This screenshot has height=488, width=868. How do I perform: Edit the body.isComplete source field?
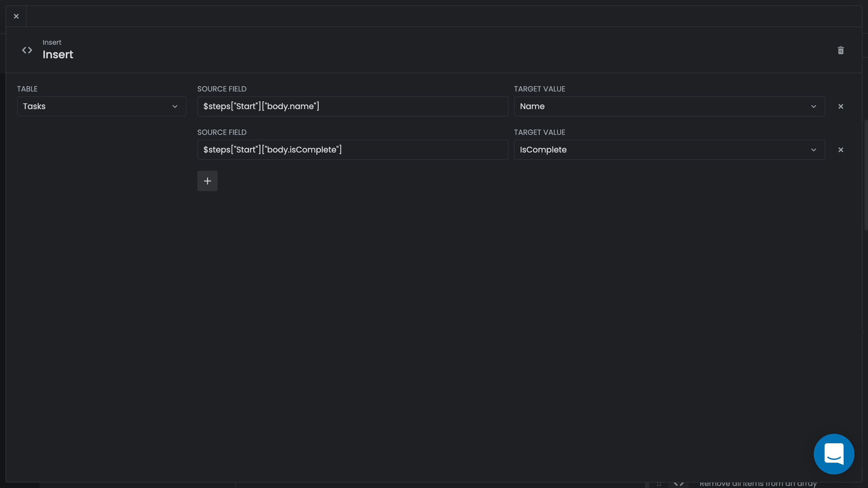[x=353, y=150]
